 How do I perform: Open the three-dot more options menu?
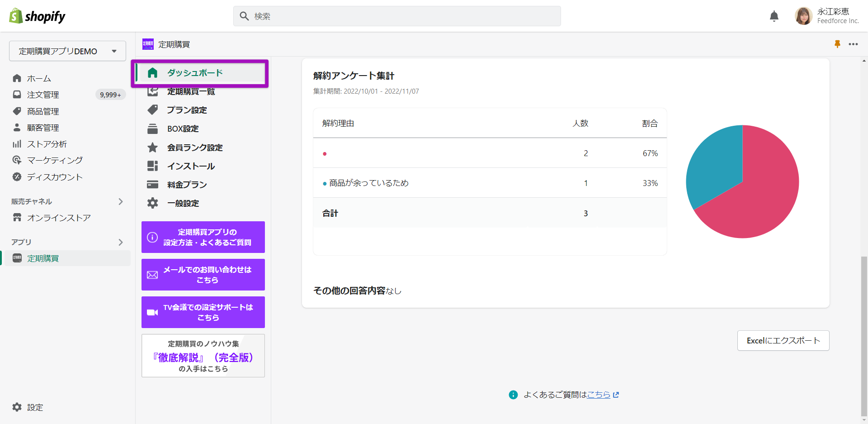tap(853, 44)
